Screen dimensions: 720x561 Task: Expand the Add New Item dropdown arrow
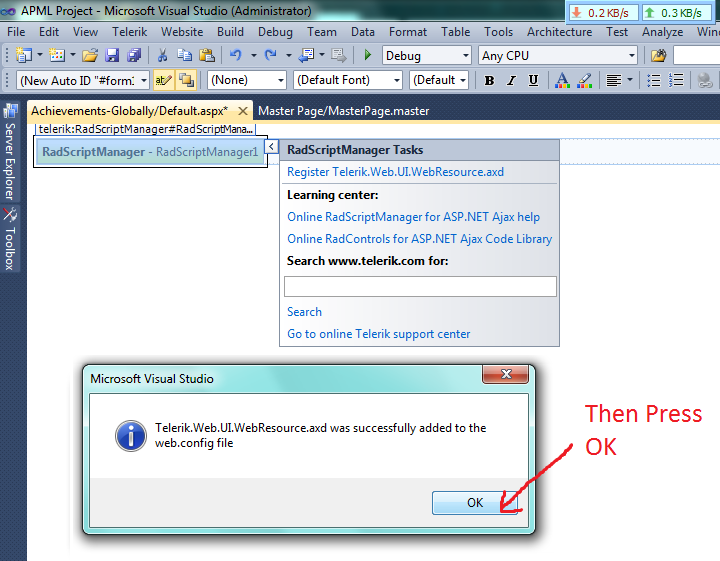pos(73,56)
